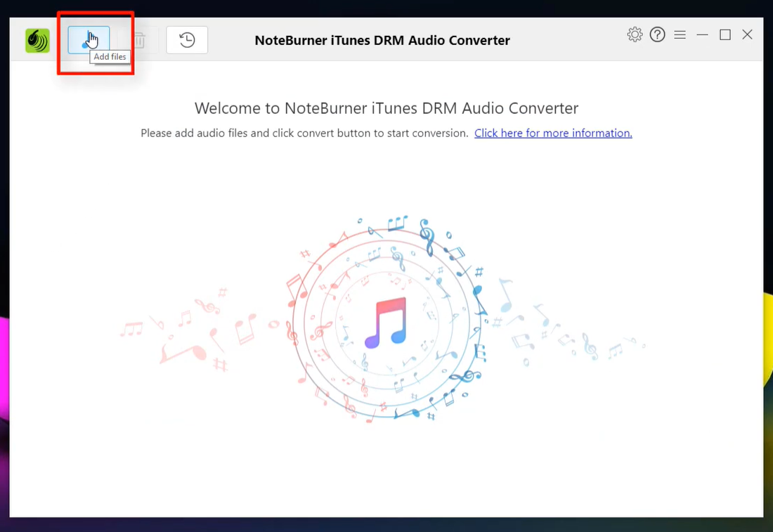Click the 'Welcome to NoteBurner' heading
This screenshot has height=532, width=773.
pyautogui.click(x=386, y=108)
